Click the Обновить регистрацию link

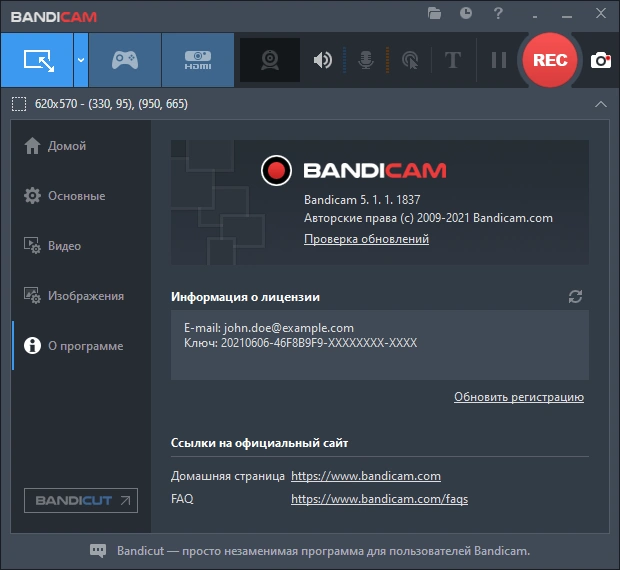point(519,397)
